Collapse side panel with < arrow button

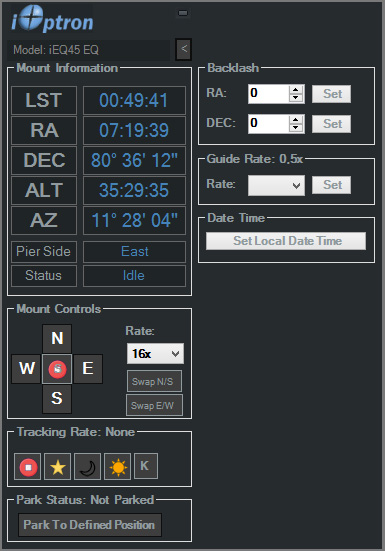pyautogui.click(x=184, y=49)
